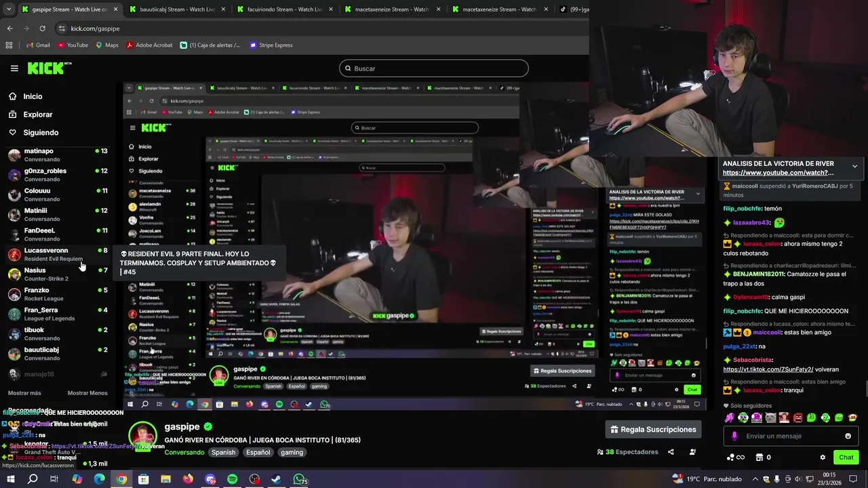
Task: Click the share icon beside Espectadores
Action: (x=671, y=452)
